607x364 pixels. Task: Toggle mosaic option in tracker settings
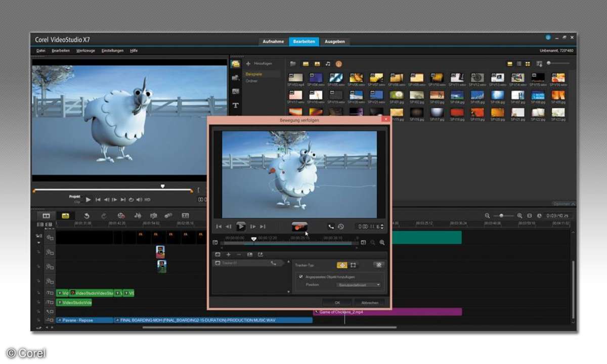point(378,265)
